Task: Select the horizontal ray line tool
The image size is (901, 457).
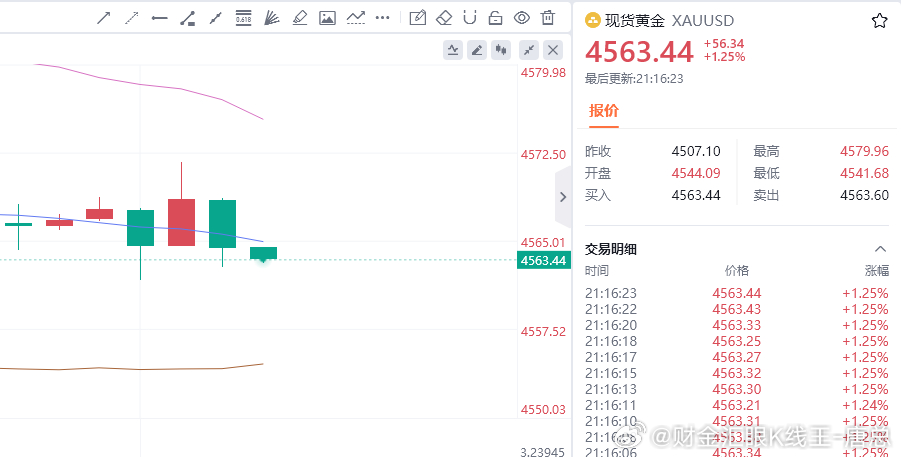Action: click(x=159, y=18)
